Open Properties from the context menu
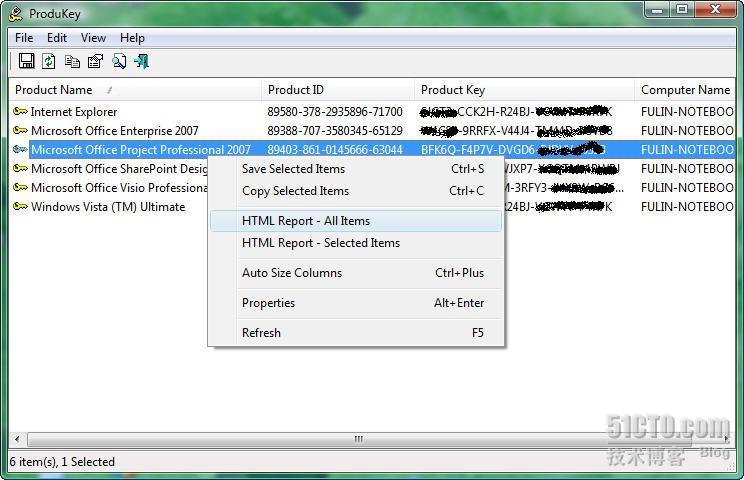Screen dimensions: 744x480 356,303
